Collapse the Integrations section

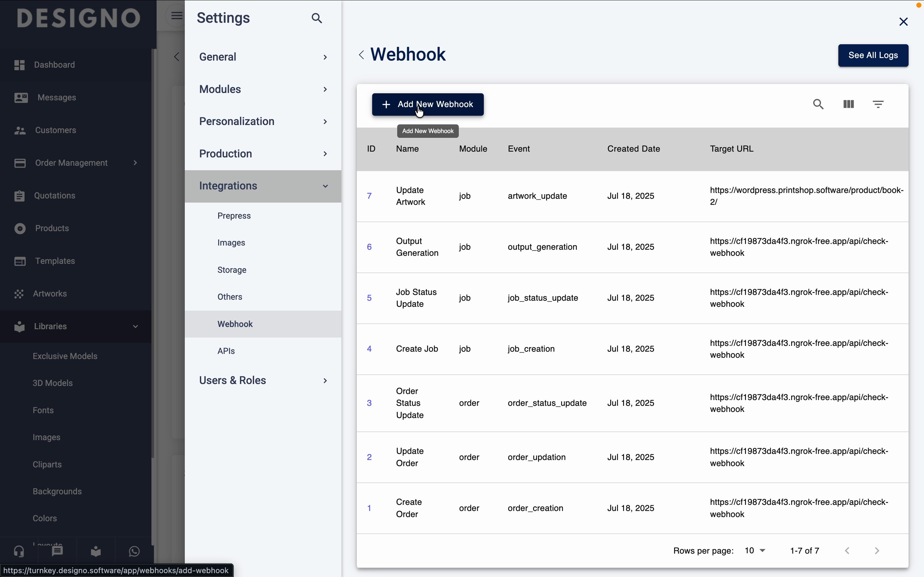point(263,186)
